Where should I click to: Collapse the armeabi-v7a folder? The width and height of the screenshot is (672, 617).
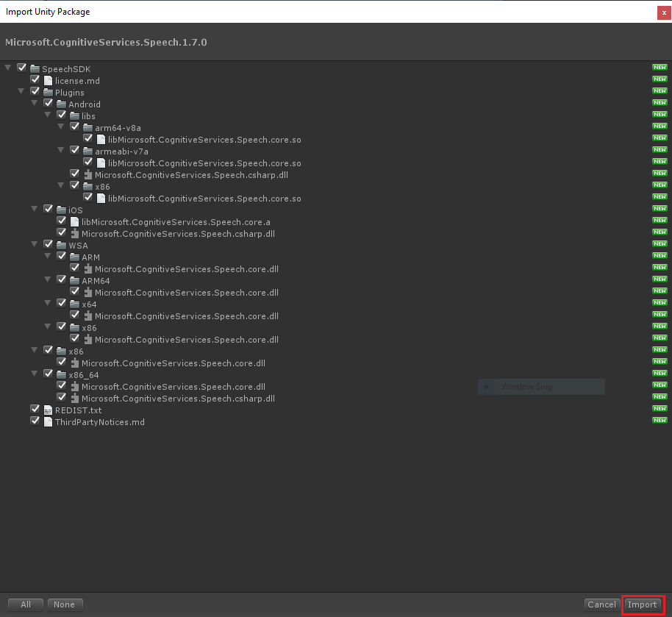click(x=61, y=150)
